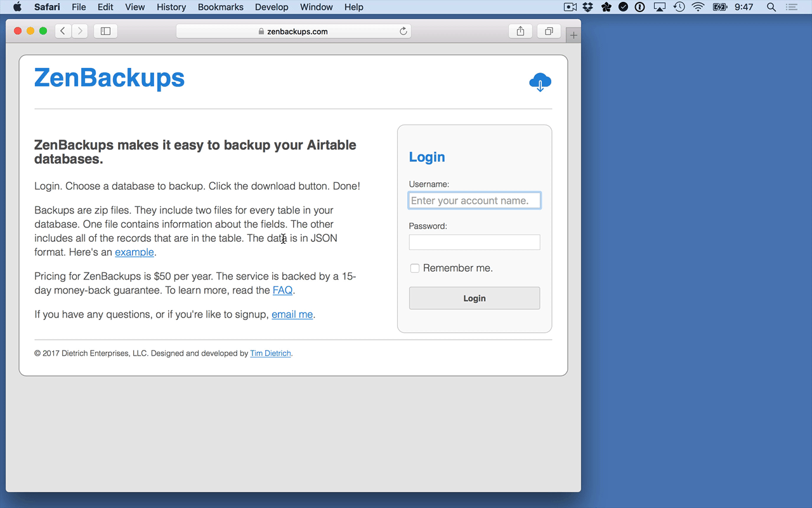
Task: Focus the Username input field
Action: (x=475, y=201)
